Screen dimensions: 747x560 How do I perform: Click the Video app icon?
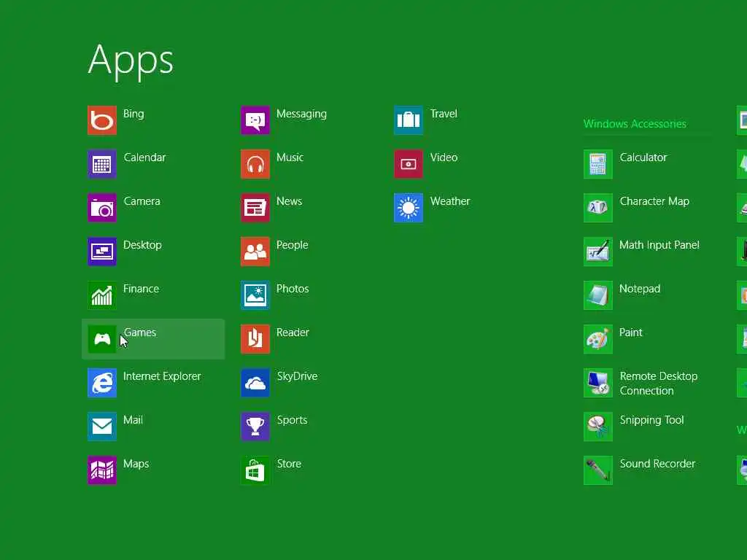(x=409, y=164)
